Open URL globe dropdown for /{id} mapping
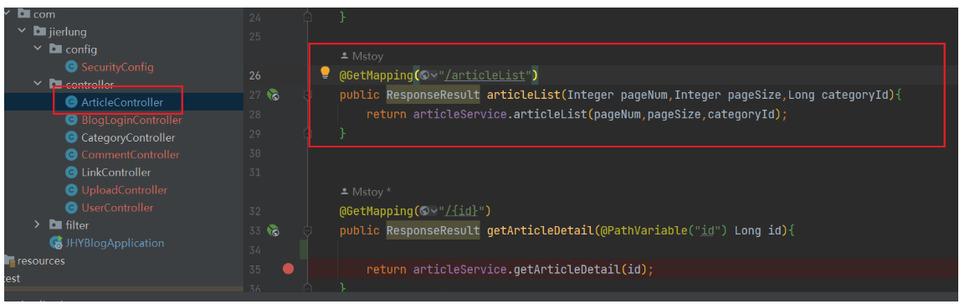The width and height of the screenshot is (980, 304). [x=428, y=211]
